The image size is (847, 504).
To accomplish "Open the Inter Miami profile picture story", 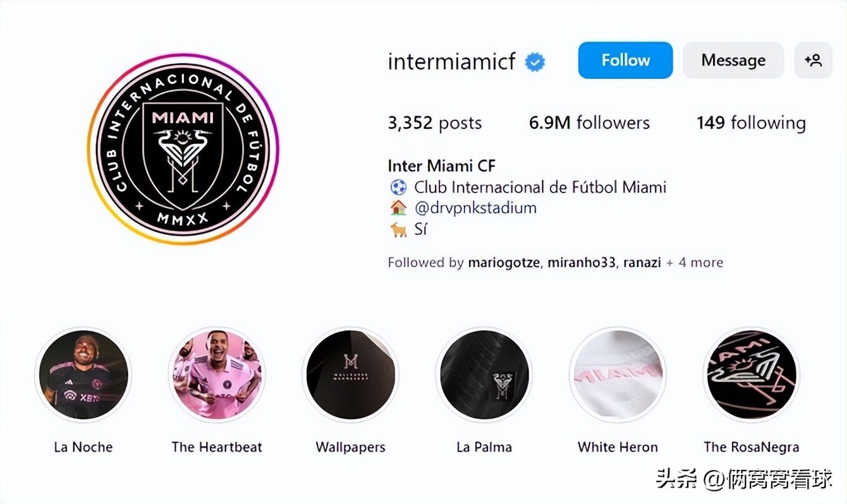I will 183,149.
